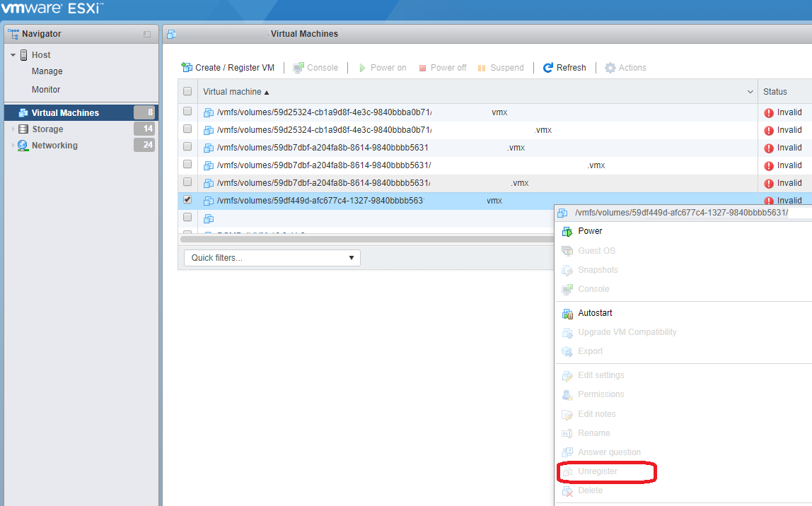Screen dimensions: 812x506
Task: Check the first 59db7dbf VM row checkbox
Action: coord(187,146)
